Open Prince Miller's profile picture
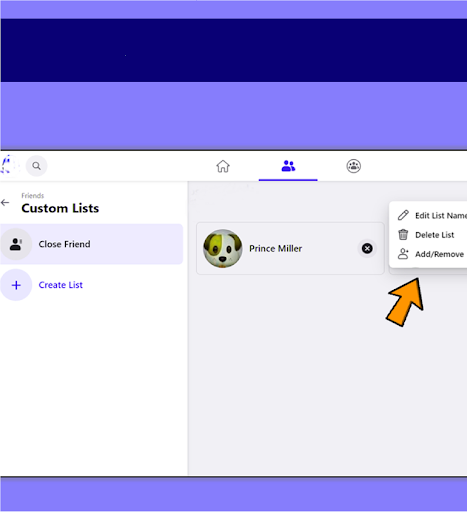 coord(223,248)
